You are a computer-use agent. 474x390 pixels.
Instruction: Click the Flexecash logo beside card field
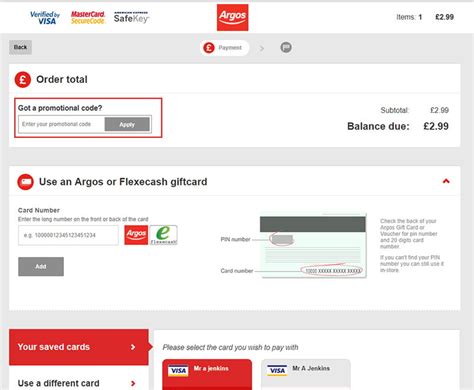(163, 235)
